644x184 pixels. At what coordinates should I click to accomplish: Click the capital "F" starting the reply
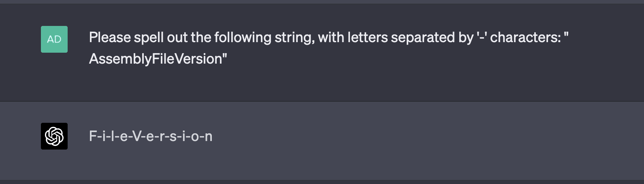pos(93,137)
